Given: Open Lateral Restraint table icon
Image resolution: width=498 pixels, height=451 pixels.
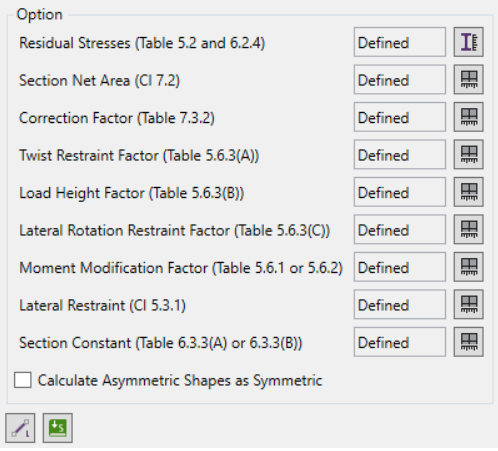Looking at the screenshot, I should (x=468, y=305).
